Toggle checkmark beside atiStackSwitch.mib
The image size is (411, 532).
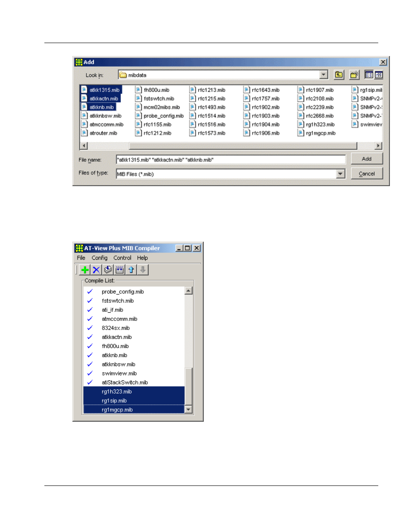click(90, 382)
